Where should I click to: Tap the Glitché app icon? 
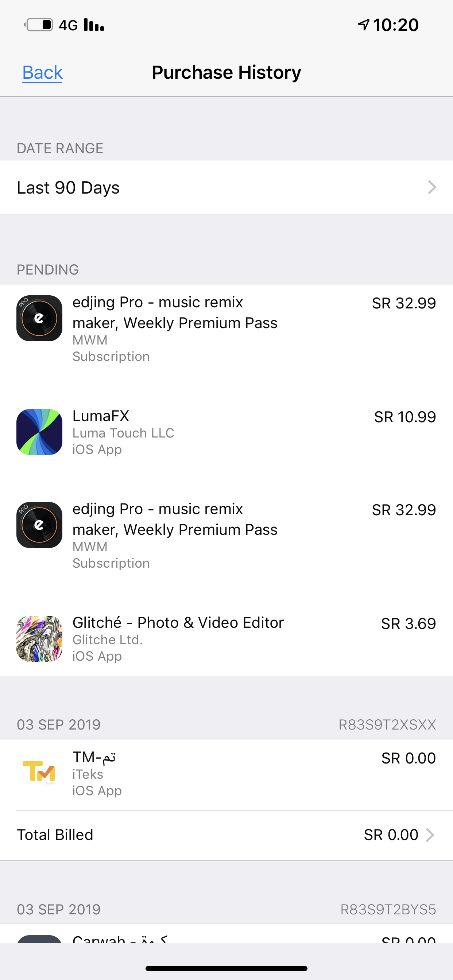(39, 639)
